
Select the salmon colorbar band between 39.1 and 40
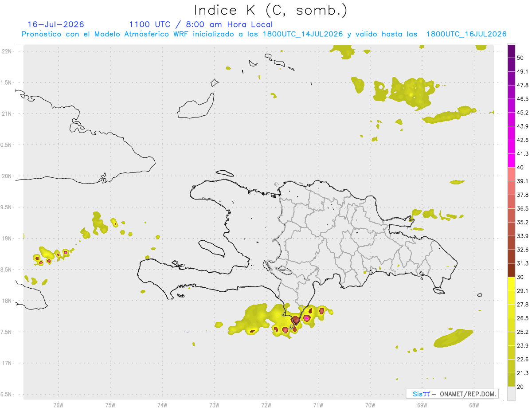click(x=511, y=174)
